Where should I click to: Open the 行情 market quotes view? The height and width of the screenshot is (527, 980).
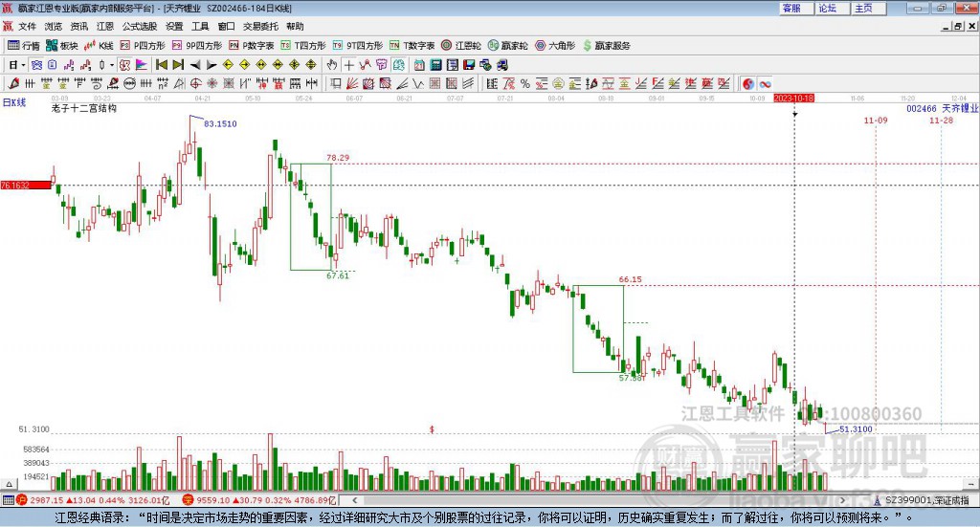(24, 46)
